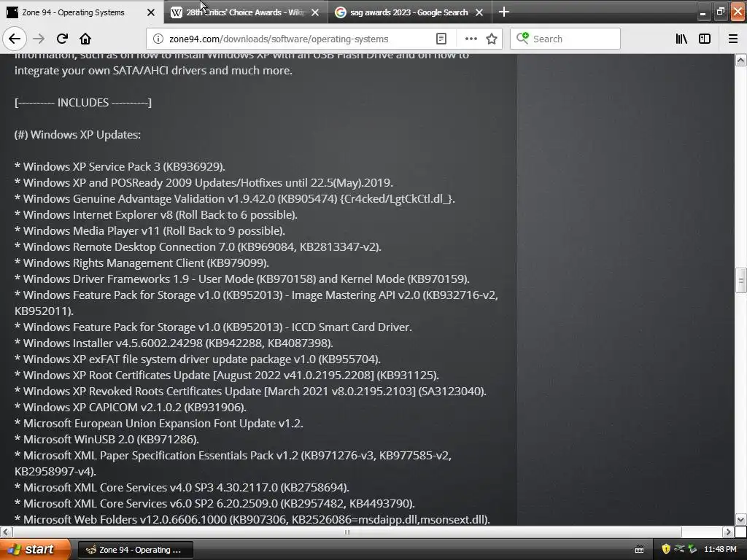Click the horizontal scrollbar thumb
The width and height of the screenshot is (747, 560).
coord(347,532)
